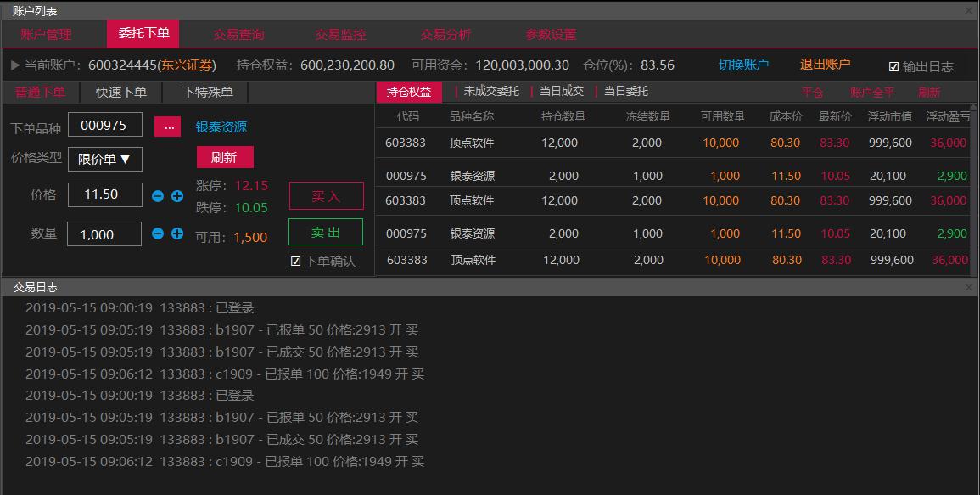Select the 快速下单 tab

[120, 93]
